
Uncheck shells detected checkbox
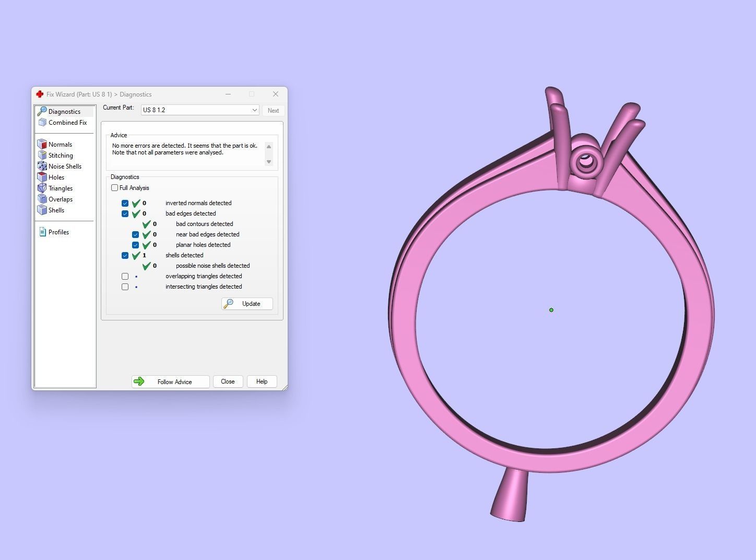[125, 255]
